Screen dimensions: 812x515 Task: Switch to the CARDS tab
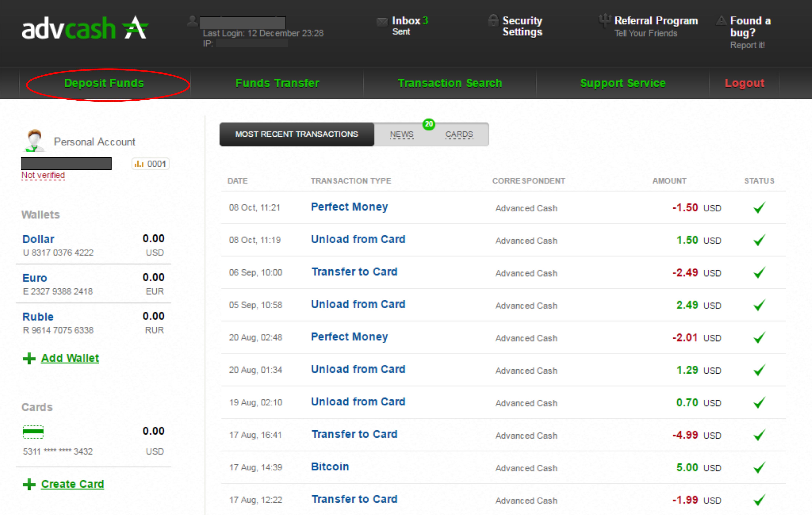(459, 134)
